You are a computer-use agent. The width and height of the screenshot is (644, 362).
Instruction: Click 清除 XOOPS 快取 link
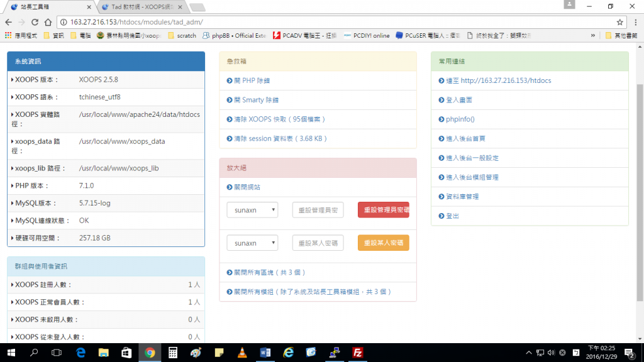pos(279,119)
